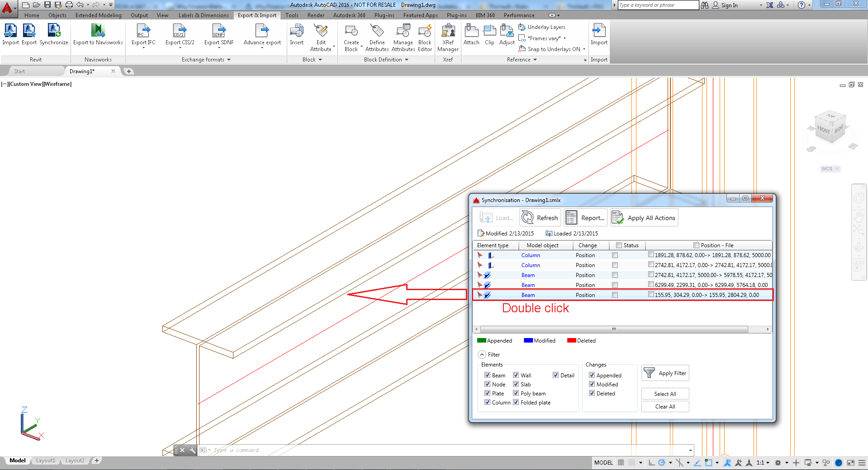Screen dimensions: 868x470
Task: Click Export to Navisworks icon
Action: tap(98, 31)
